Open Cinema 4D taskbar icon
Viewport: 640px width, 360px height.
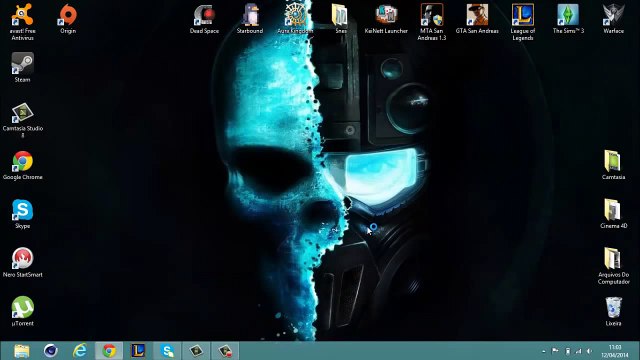51,351
